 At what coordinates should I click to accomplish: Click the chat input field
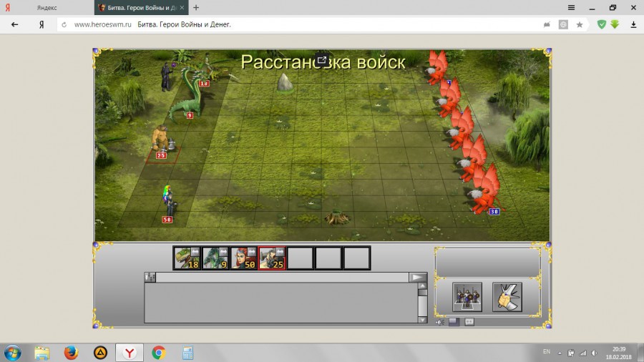click(282, 278)
